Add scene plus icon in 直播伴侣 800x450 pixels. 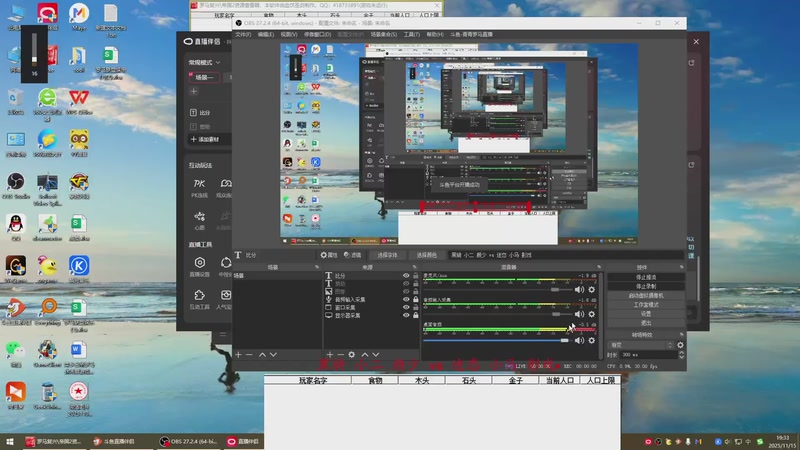(193, 91)
